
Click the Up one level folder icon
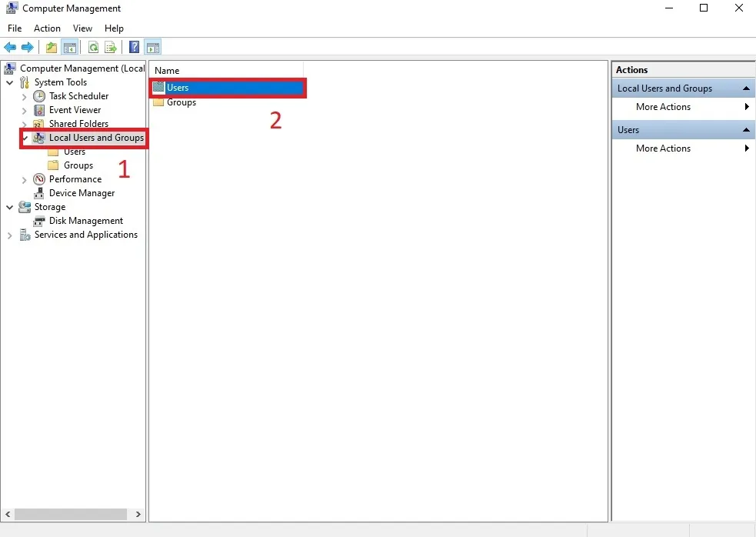(52, 48)
